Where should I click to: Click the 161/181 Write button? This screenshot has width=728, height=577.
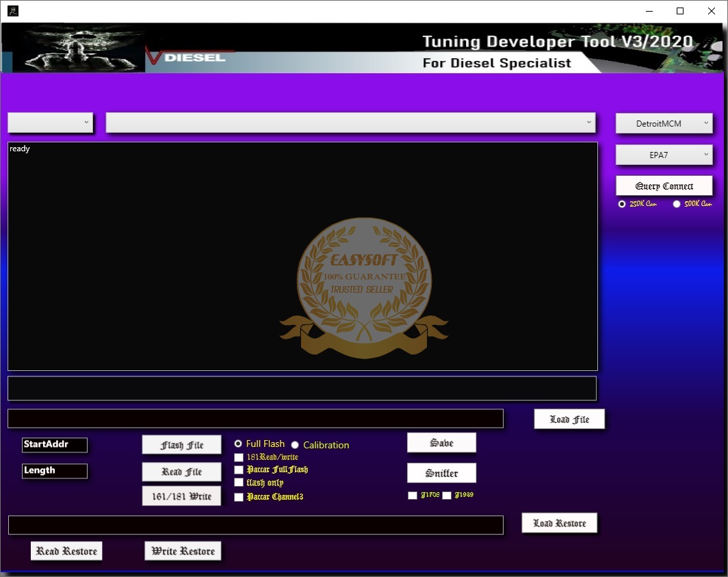(181, 496)
